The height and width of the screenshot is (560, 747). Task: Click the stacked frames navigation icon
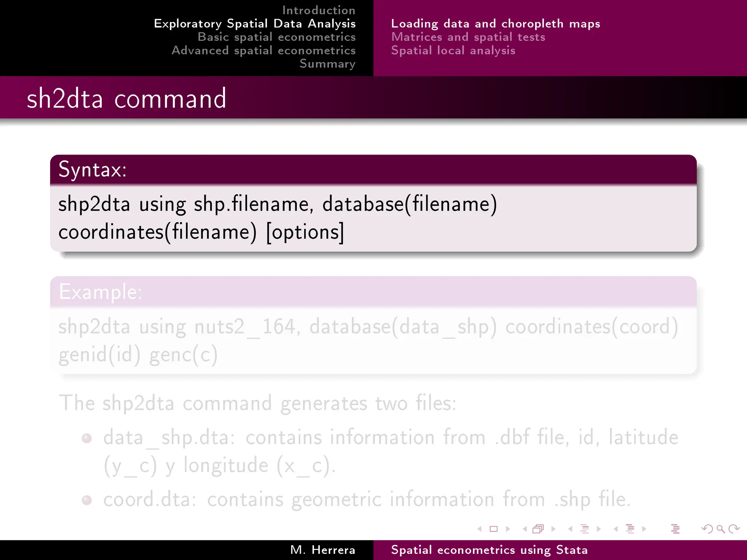(538, 529)
